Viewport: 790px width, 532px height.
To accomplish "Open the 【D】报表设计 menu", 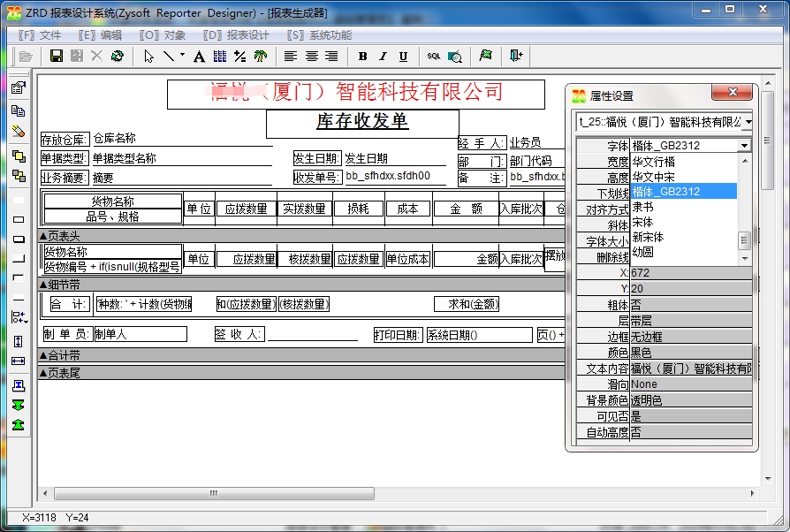I will click(236, 35).
